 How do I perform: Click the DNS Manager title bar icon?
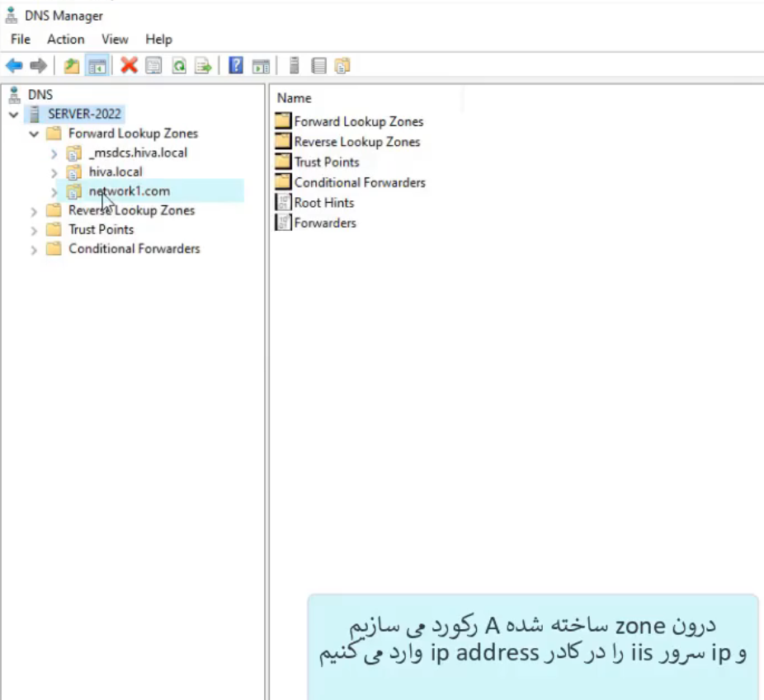[x=12, y=15]
